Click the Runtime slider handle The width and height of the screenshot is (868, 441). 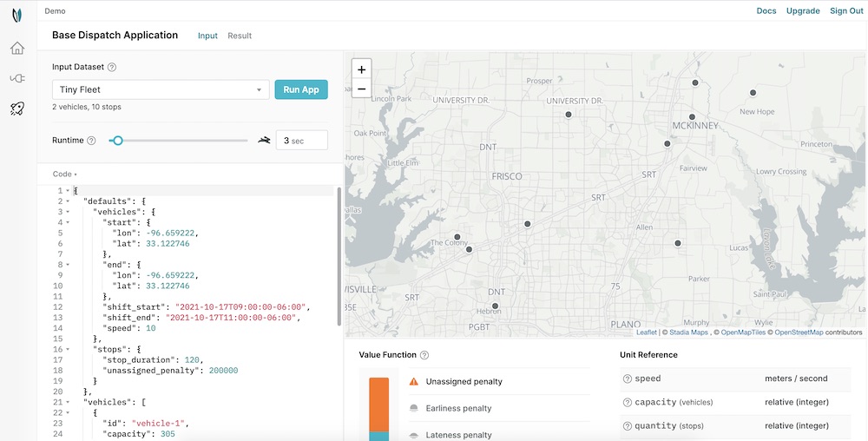point(117,141)
